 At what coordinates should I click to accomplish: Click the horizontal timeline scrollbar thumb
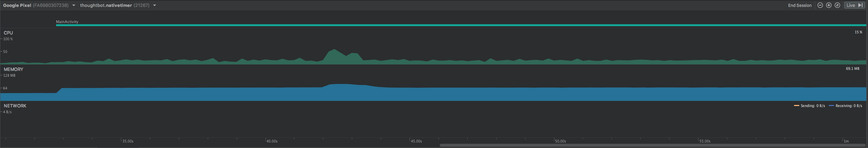pyautogui.click(x=653, y=145)
